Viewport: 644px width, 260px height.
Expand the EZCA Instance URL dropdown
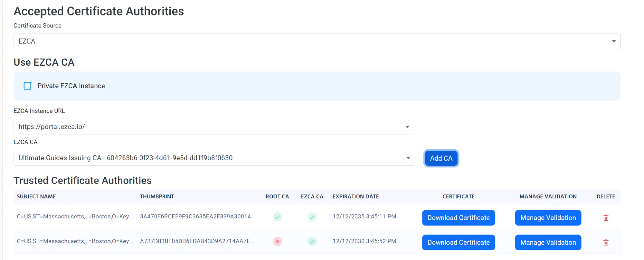click(213, 127)
